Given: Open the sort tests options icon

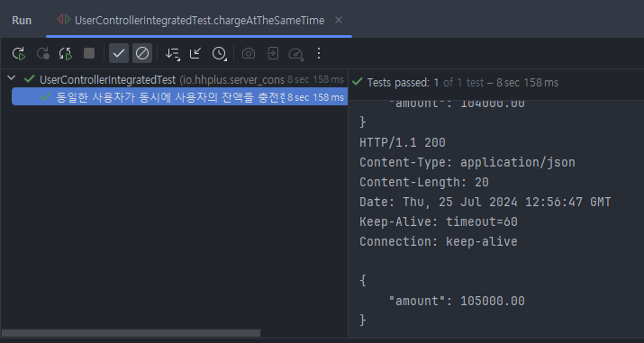Looking at the screenshot, I should tap(173, 53).
